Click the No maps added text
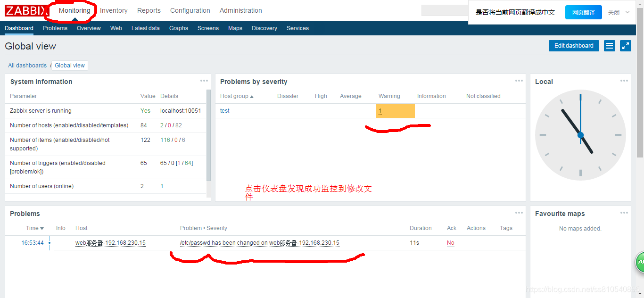 click(x=580, y=229)
